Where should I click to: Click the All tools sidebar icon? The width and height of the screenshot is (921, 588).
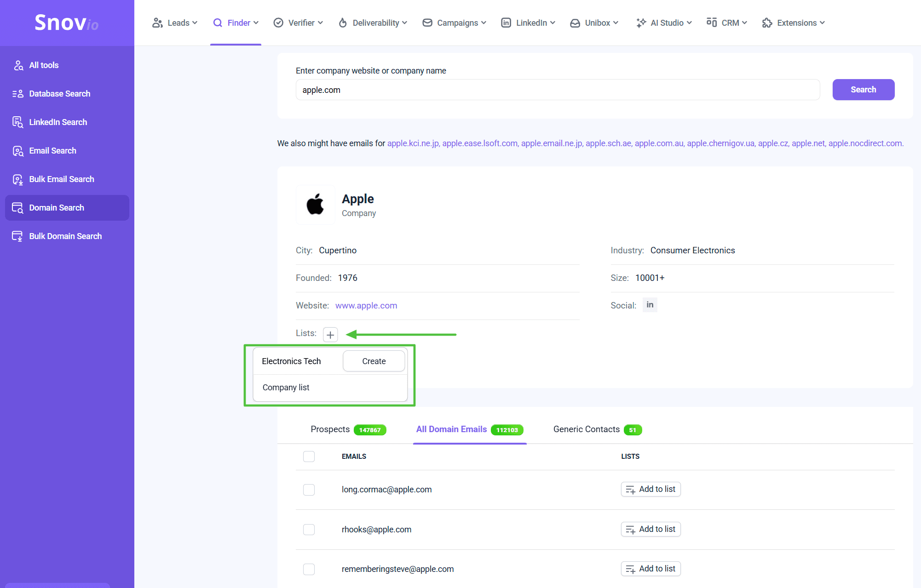(x=18, y=65)
